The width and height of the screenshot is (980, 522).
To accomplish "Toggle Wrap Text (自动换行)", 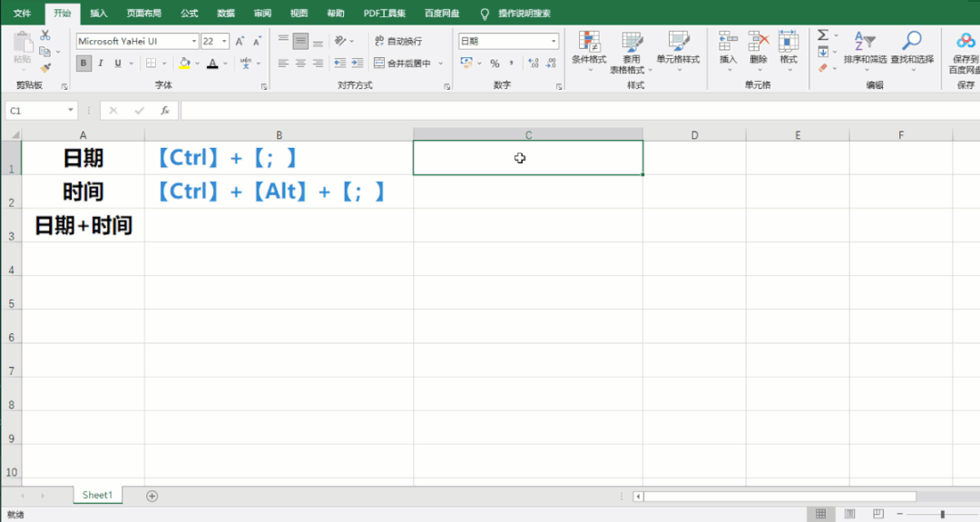I will click(x=397, y=42).
